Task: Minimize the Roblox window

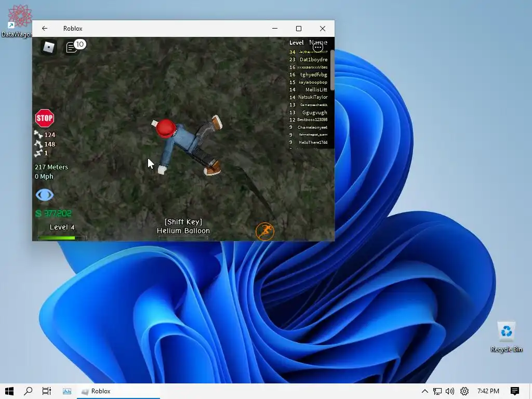Action: click(275, 29)
